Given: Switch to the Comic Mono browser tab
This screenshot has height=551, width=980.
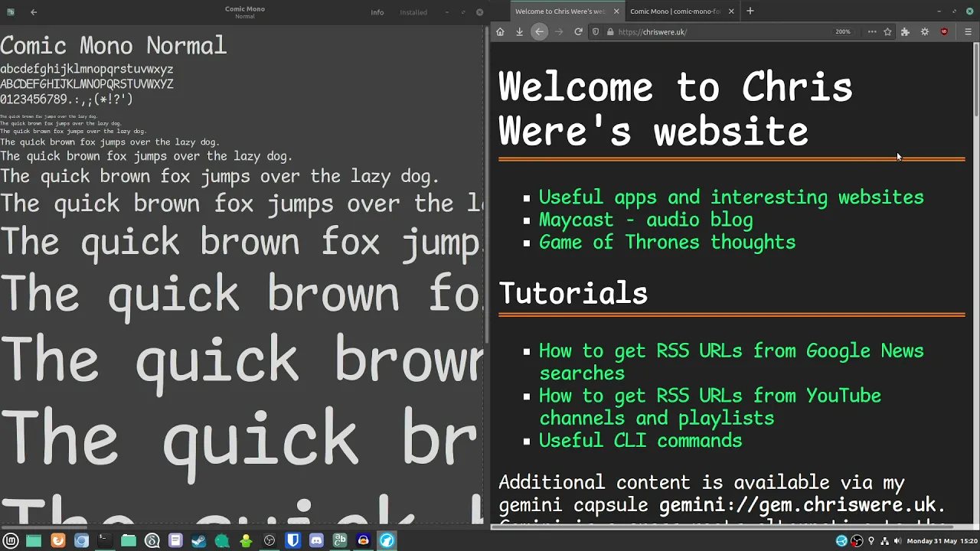Looking at the screenshot, I should (x=675, y=11).
